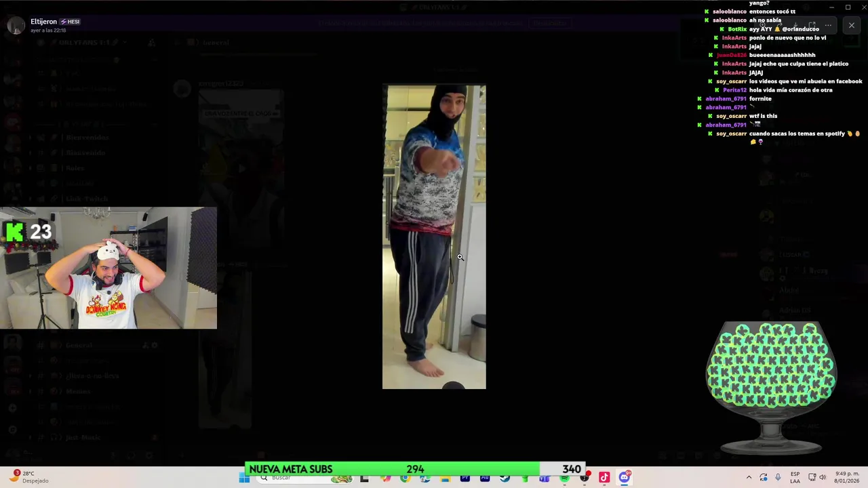Open Adobe Audition from the taskbar
The image size is (868, 488).
485,478
